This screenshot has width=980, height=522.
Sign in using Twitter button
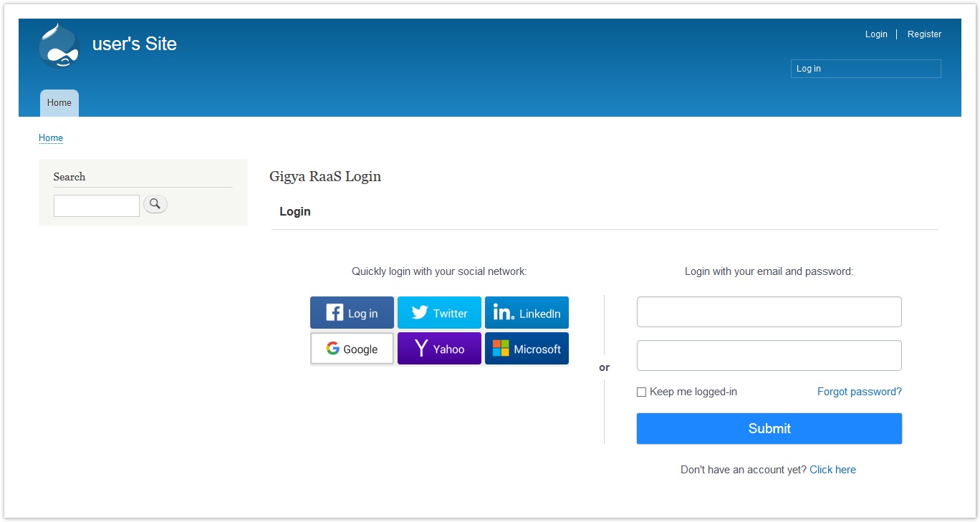pos(439,313)
